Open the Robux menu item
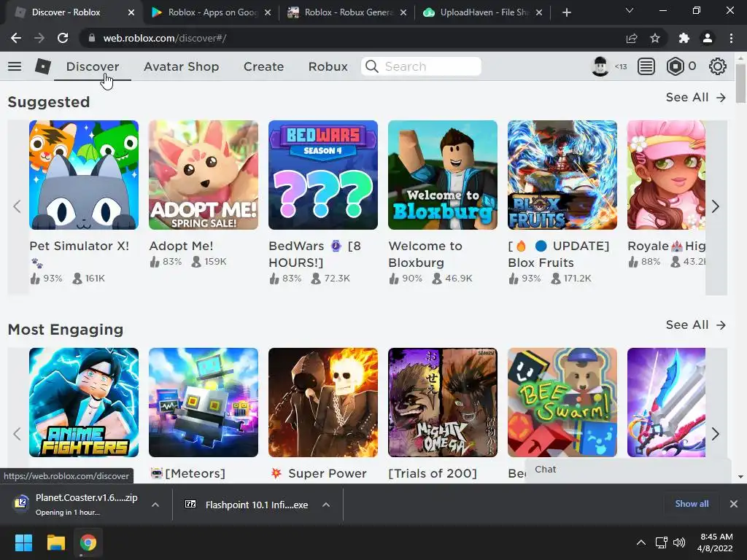 (x=328, y=66)
